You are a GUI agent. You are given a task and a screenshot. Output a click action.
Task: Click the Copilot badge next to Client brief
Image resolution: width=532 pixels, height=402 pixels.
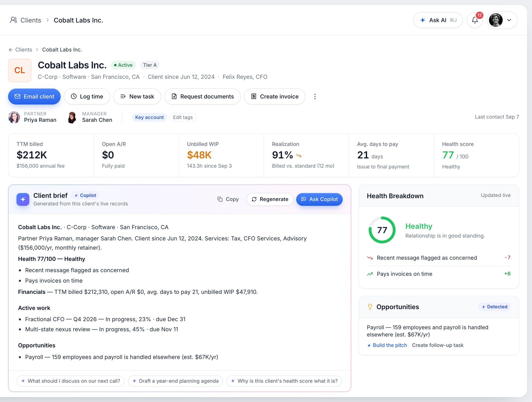pyautogui.click(x=85, y=195)
